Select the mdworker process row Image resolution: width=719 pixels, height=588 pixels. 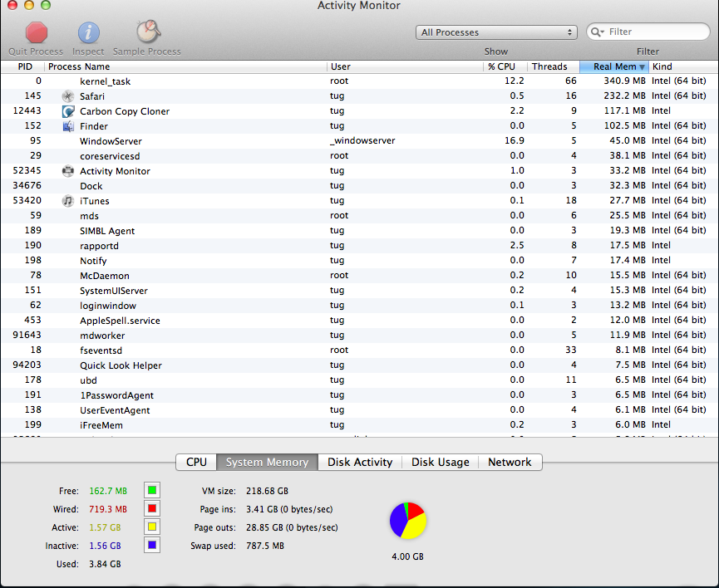[x=359, y=335]
